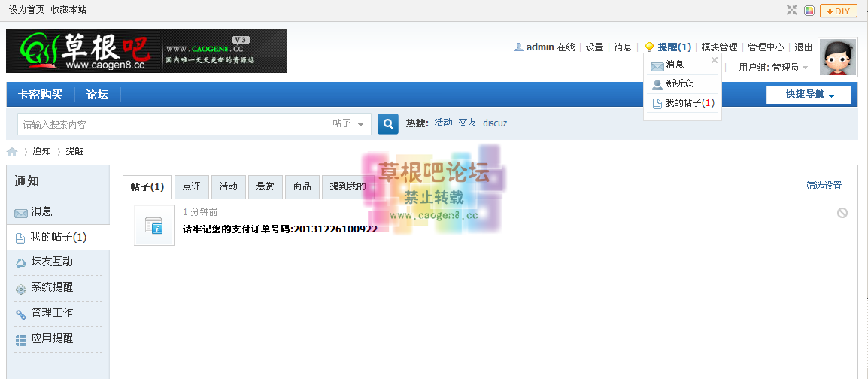This screenshot has height=379, width=868.
Task: Open 消息 in the 通知 sidebar
Action: (x=41, y=211)
